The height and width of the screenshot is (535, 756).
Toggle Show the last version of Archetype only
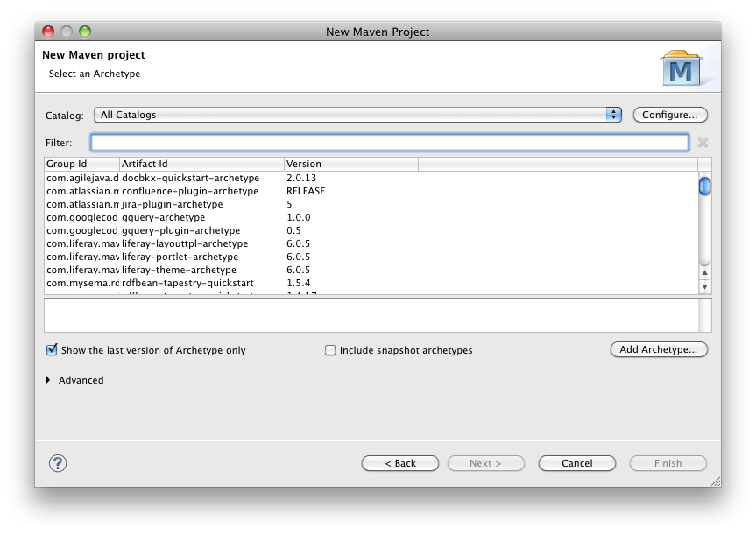coord(52,350)
